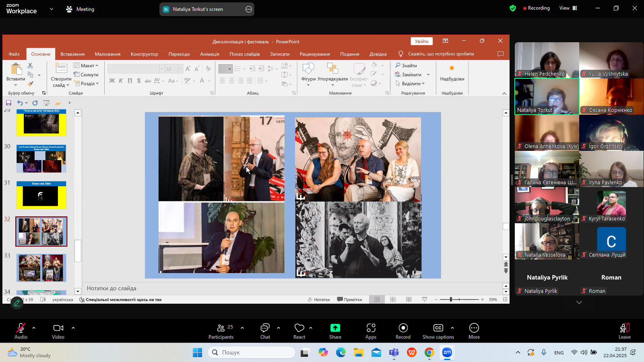
Task: Open the Zoom View layout dropdown
Action: (x=568, y=8)
